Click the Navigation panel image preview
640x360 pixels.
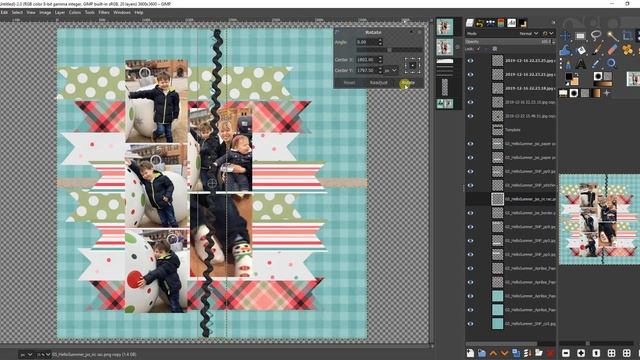click(600, 219)
